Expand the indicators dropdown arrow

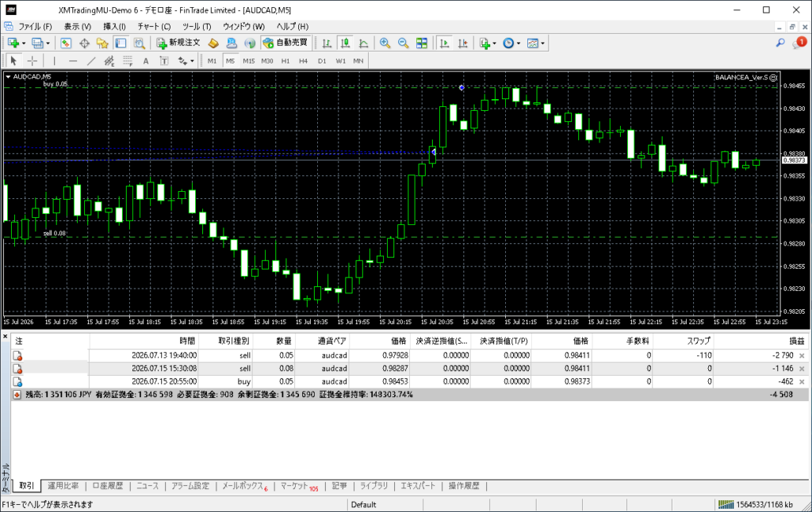point(494,44)
